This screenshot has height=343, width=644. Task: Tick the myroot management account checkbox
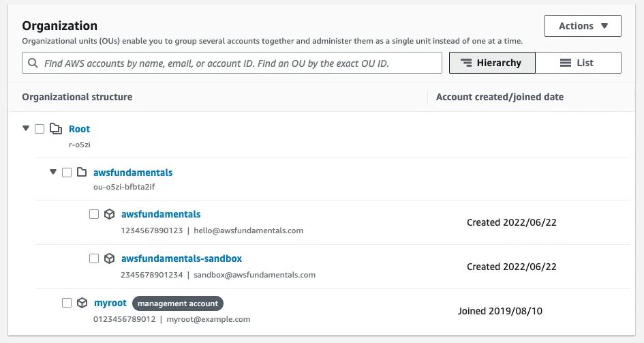click(67, 303)
